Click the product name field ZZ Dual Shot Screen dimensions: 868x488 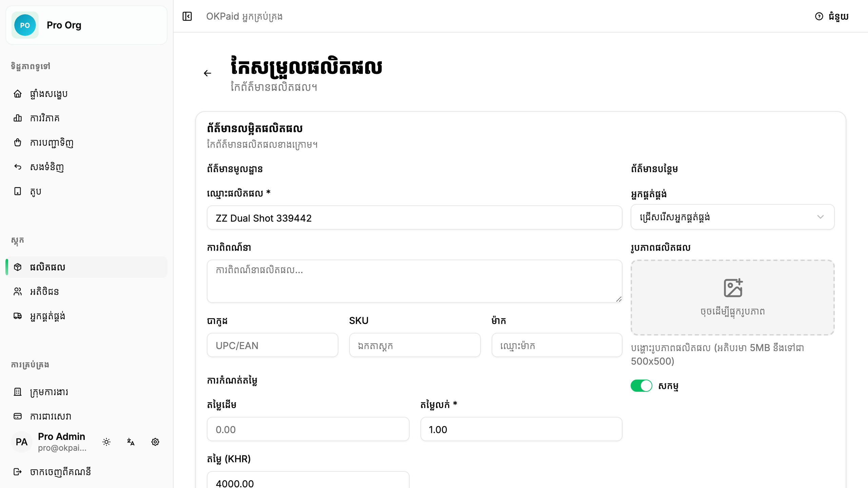[x=414, y=218]
